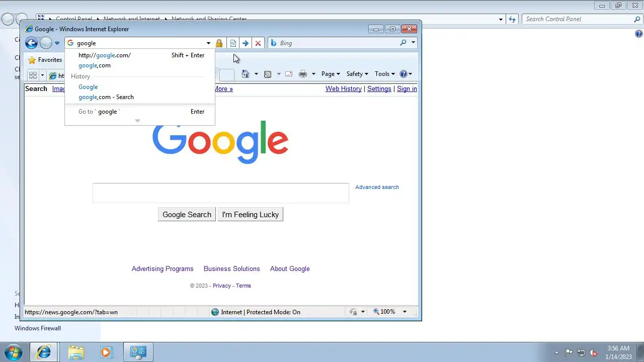The width and height of the screenshot is (644, 362).
Task: Choose 'google,com - Search' history entry
Action: tap(140, 97)
